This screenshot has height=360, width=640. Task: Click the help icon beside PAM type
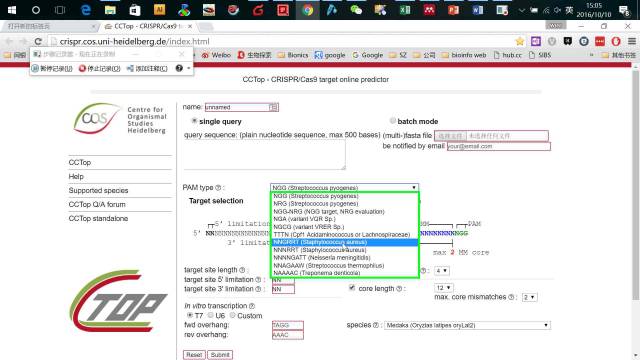tap(218, 188)
